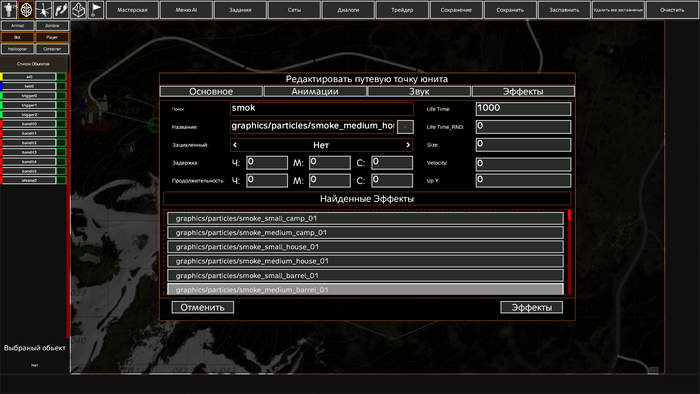Select the Container category button
The width and height of the screenshot is (700, 394).
[x=52, y=49]
